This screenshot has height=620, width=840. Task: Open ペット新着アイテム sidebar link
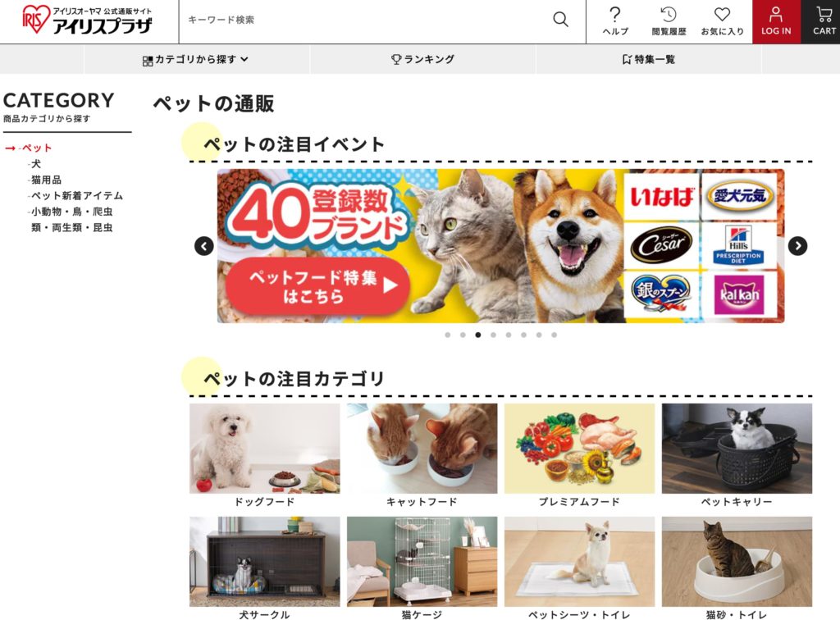[76, 196]
